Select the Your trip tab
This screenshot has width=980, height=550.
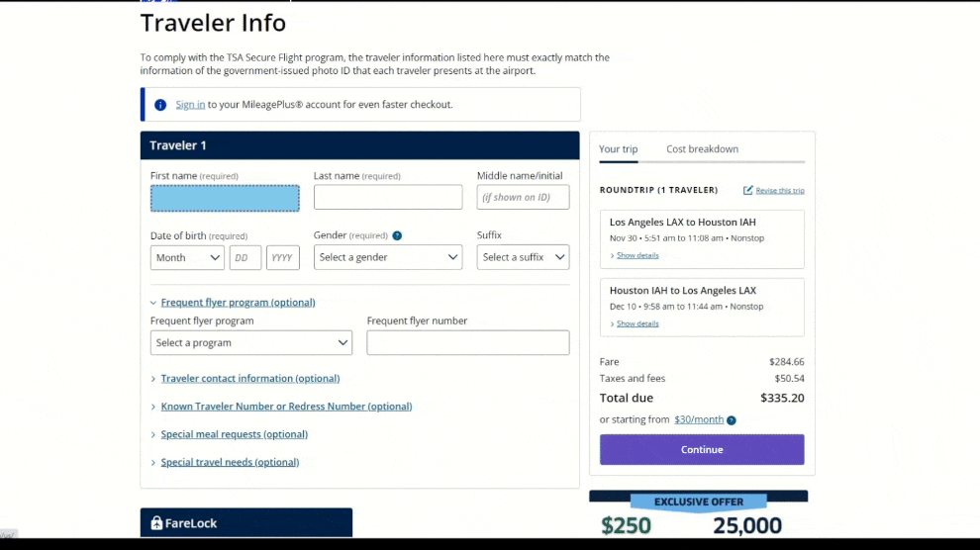(x=618, y=149)
